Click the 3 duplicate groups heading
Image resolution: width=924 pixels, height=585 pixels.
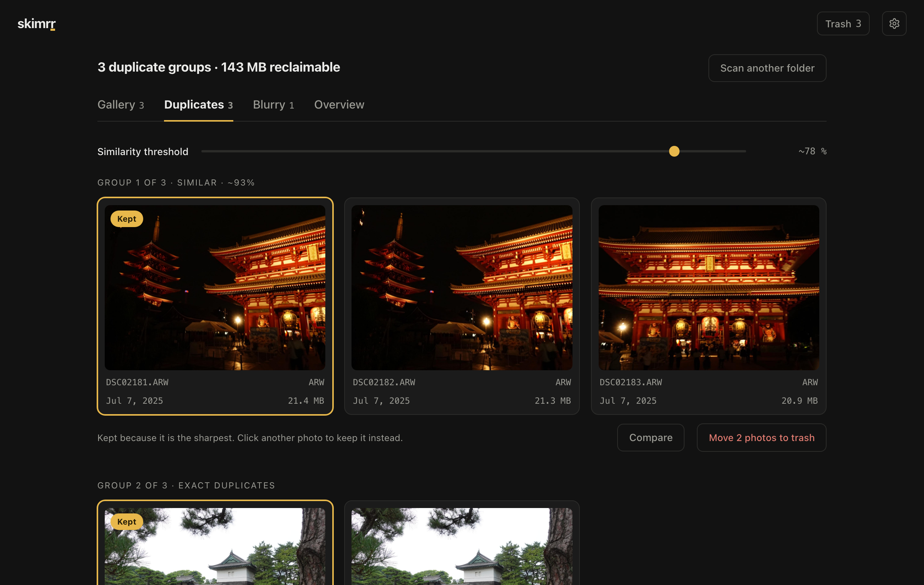pos(219,67)
